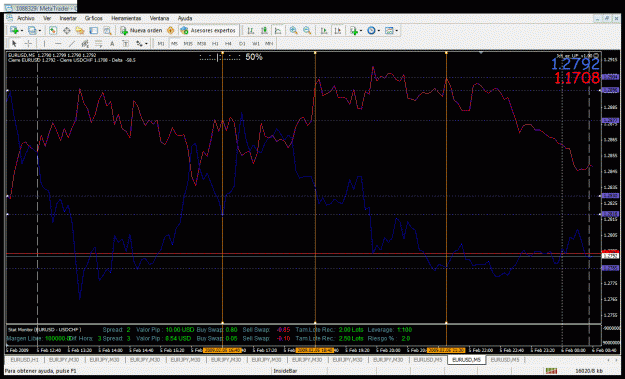The image size is (625, 379).
Task: Click the InsideBar status bar entry
Action: (x=285, y=371)
